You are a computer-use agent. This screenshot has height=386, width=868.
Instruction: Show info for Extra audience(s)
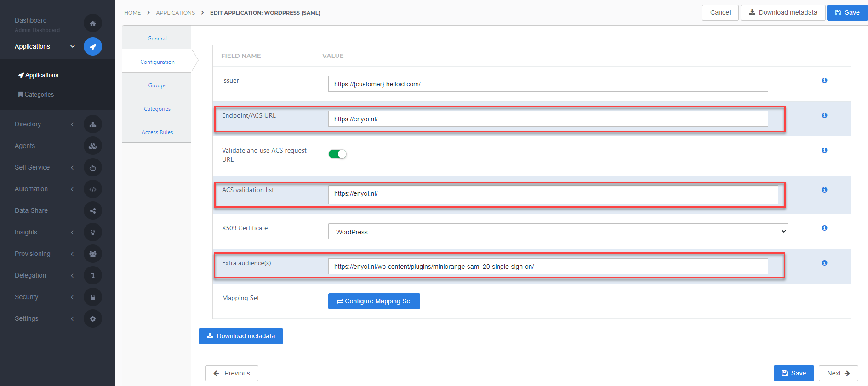[824, 263]
